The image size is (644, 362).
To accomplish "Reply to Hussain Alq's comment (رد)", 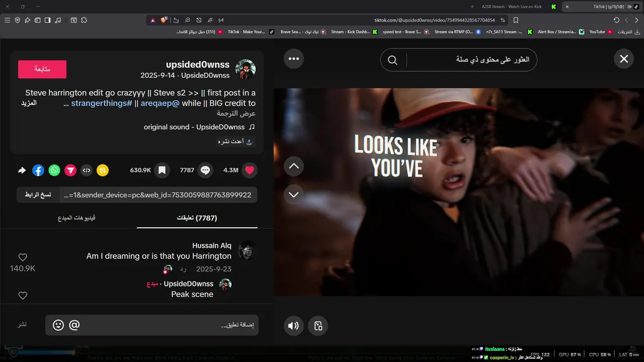I will click(x=183, y=269).
